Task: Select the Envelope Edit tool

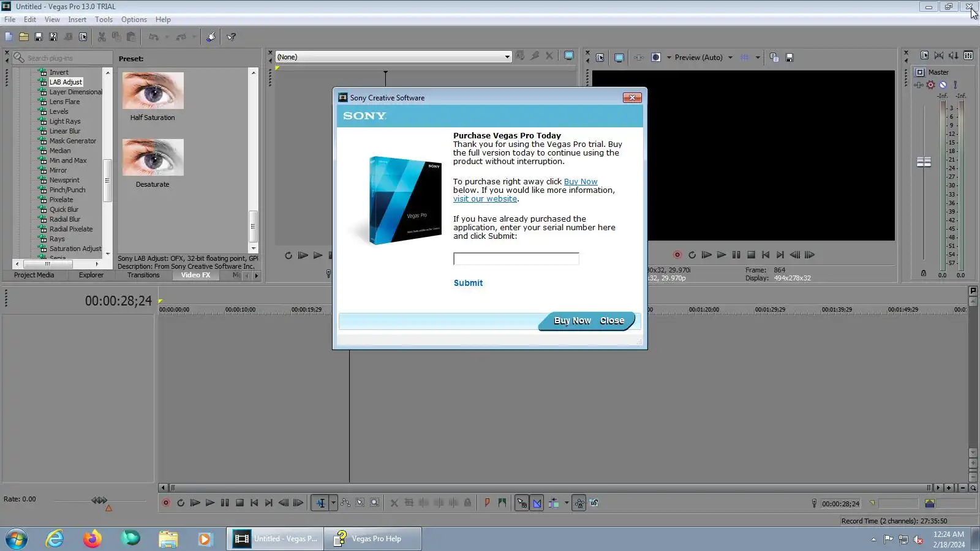Action: pyautogui.click(x=345, y=503)
